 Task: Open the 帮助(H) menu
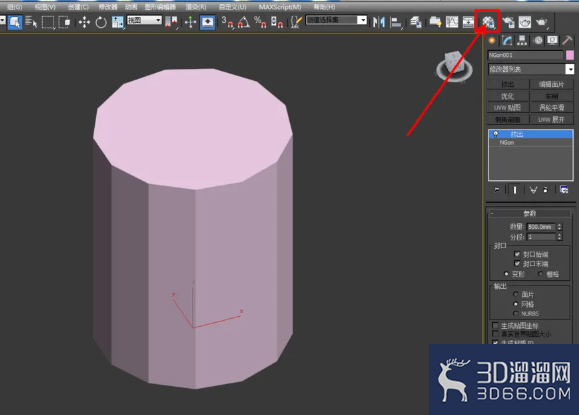[x=325, y=7]
